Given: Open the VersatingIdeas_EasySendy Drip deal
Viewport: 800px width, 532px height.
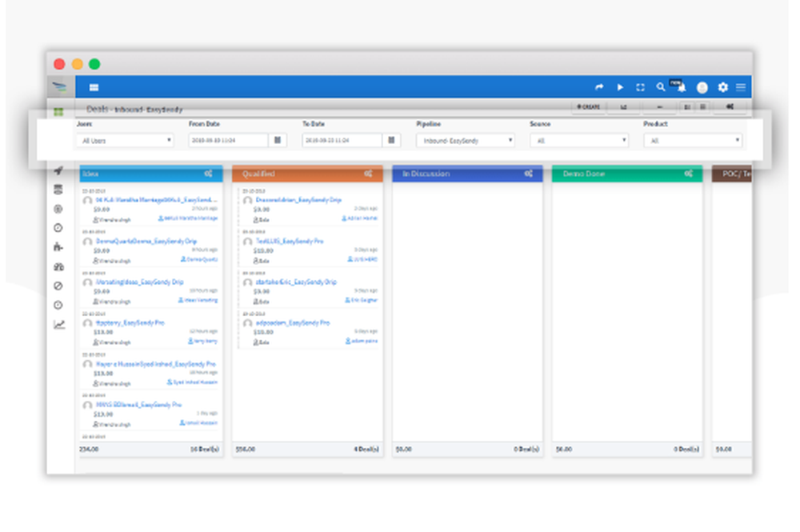Looking at the screenshot, I should coord(140,282).
